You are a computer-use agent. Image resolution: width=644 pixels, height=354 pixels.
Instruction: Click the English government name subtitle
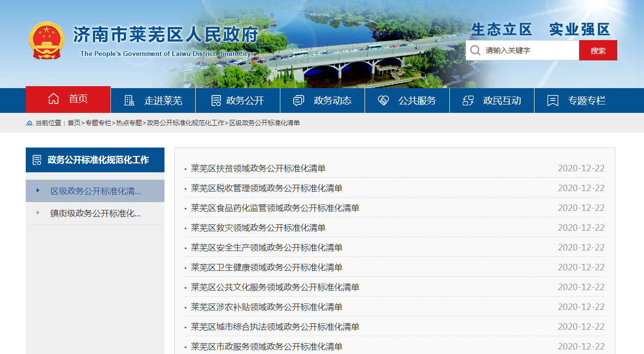(x=165, y=53)
